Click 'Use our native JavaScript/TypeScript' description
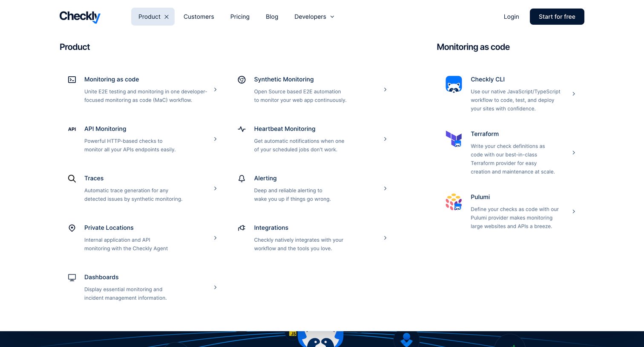The height and width of the screenshot is (347, 644). pos(515,100)
